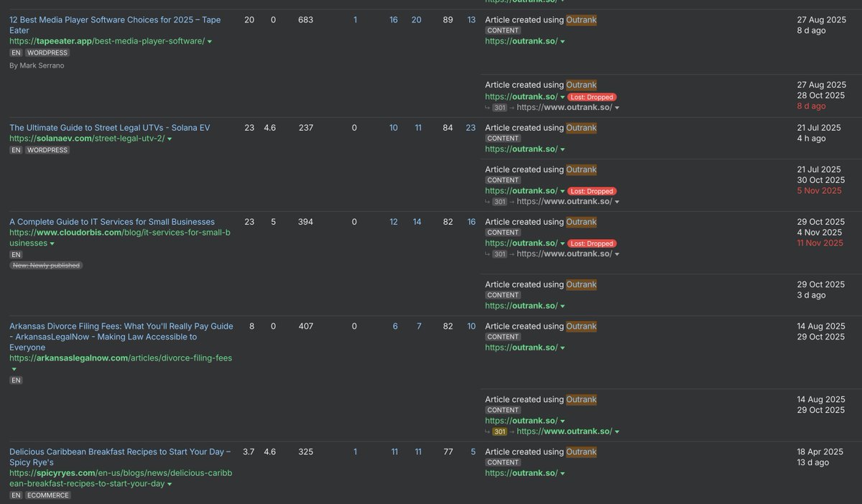Screen dimensions: 862x504
Task: Open the www.outrank.so redirect target in Tape Eater row
Action: click(x=564, y=108)
